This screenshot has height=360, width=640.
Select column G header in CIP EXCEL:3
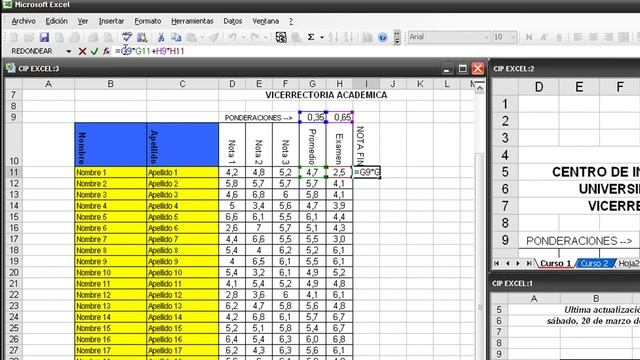[x=312, y=84]
